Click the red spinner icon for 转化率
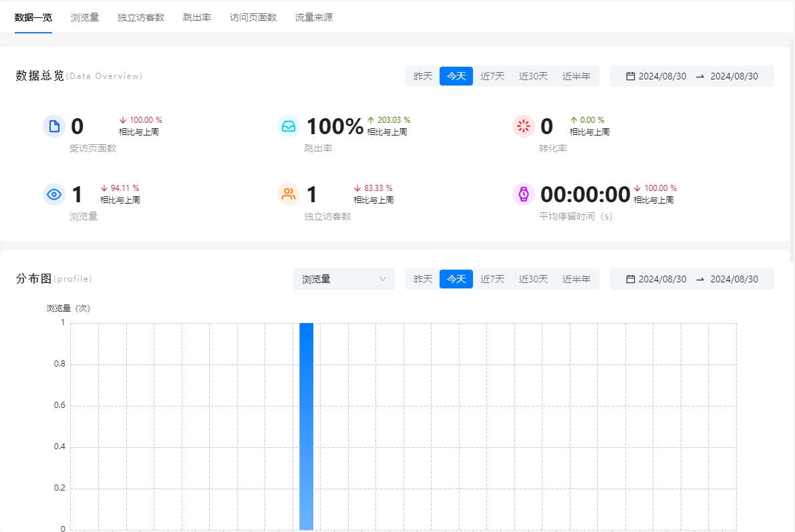 (x=524, y=126)
